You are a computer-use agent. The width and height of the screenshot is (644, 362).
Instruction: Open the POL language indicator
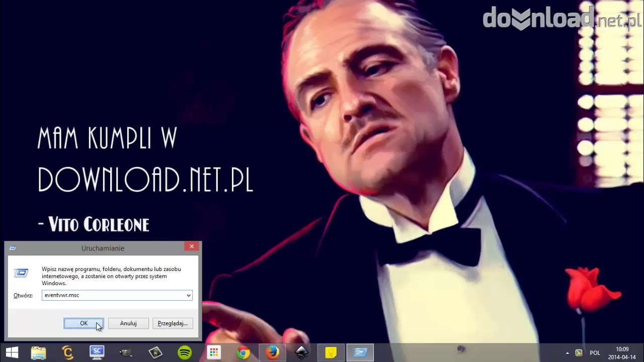point(595,353)
